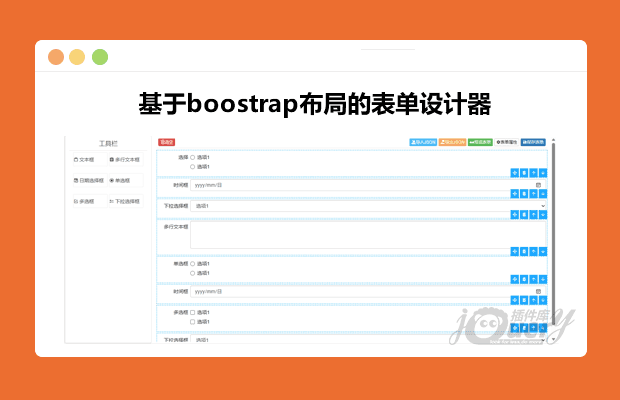Move the 下拉选择框 row up
The image size is (620, 400).
pyautogui.click(x=533, y=214)
